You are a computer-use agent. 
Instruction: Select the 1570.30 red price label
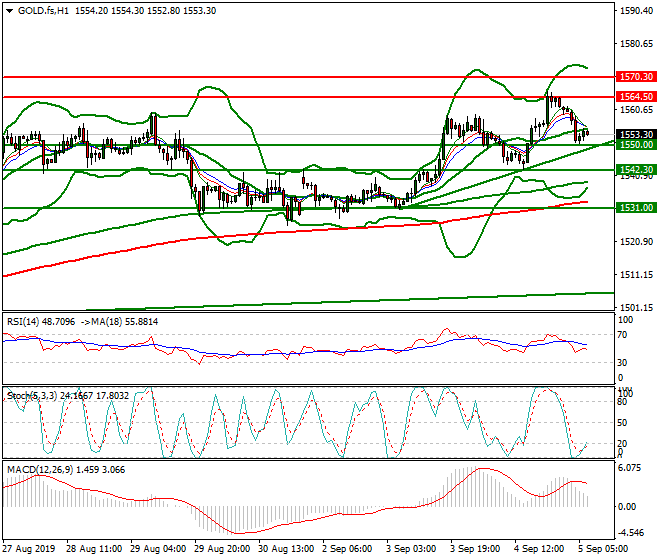[636, 77]
